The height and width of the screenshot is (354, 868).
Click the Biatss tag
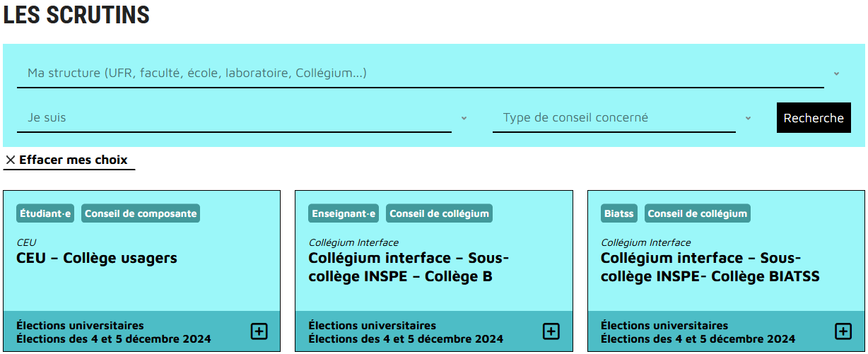coord(620,213)
